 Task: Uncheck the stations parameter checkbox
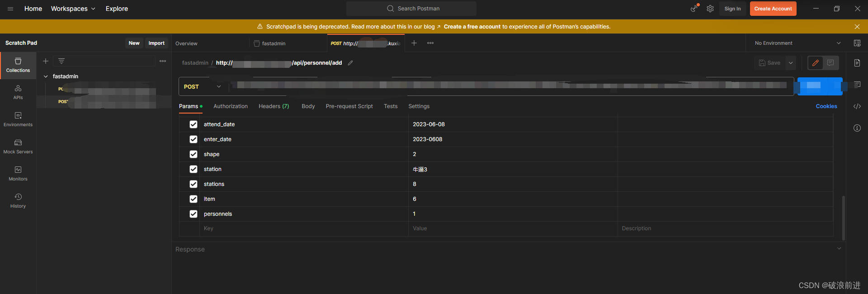tap(193, 184)
